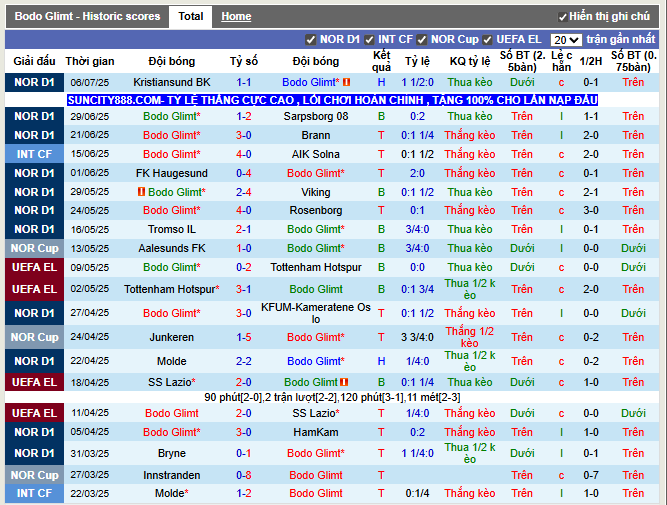This screenshot has height=505, width=667.
Task: Click the UEFA EL label on 11/04/25 row
Action: [x=34, y=413]
